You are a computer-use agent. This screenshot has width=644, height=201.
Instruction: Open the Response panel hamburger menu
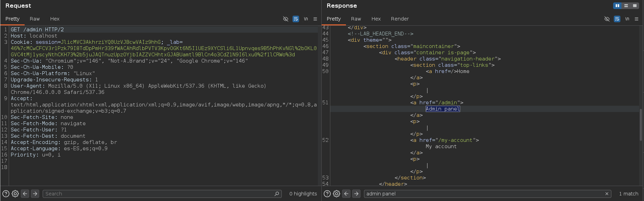tap(636, 19)
